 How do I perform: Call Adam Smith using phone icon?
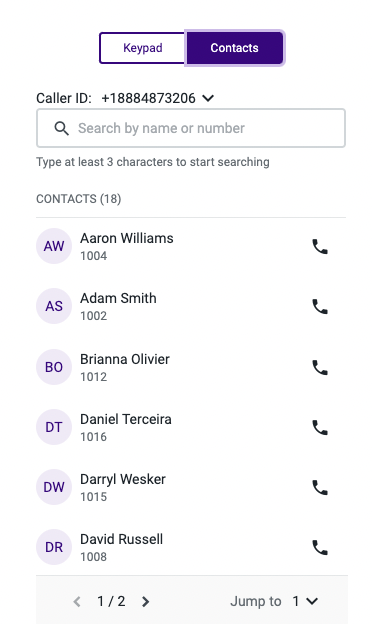(x=320, y=307)
